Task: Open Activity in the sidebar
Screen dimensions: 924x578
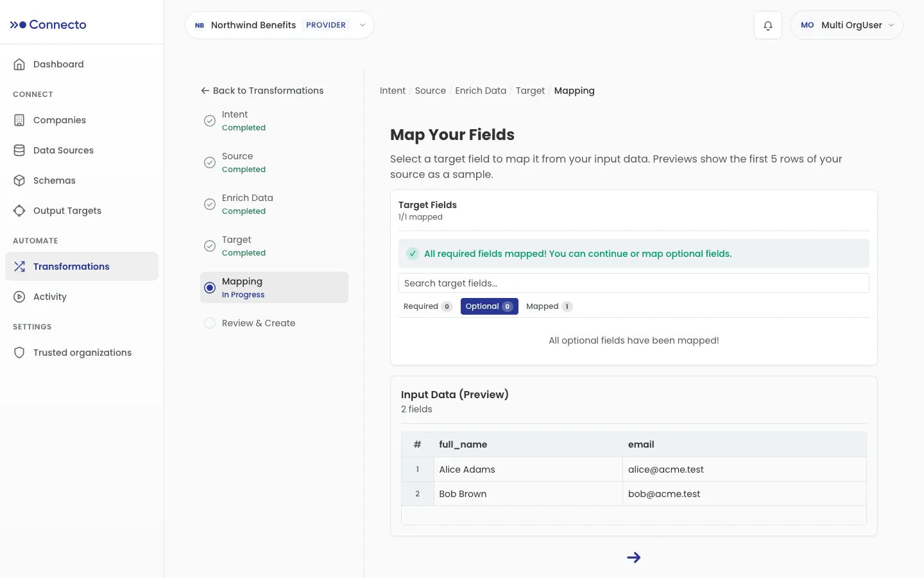Action: 81,297
